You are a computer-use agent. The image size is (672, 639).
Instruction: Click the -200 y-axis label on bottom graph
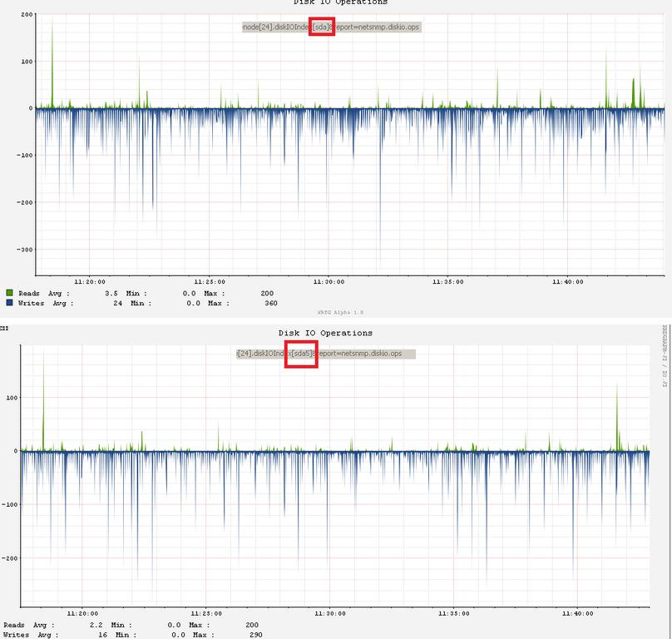(x=9, y=558)
